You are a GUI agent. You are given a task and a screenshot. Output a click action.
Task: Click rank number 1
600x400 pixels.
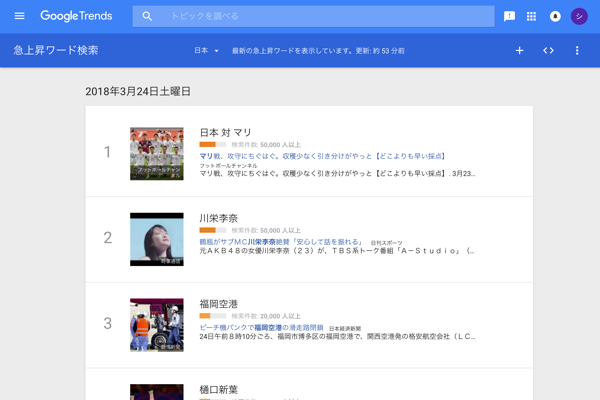click(108, 152)
